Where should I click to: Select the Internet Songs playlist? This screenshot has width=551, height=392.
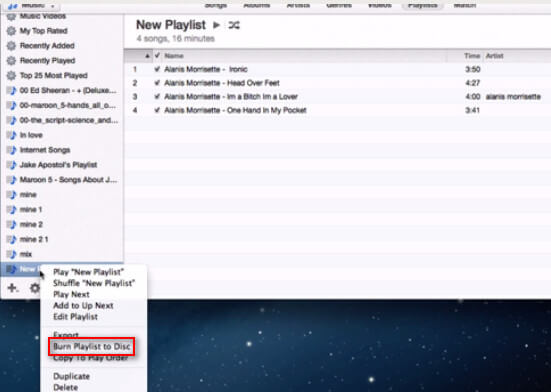[x=45, y=150]
